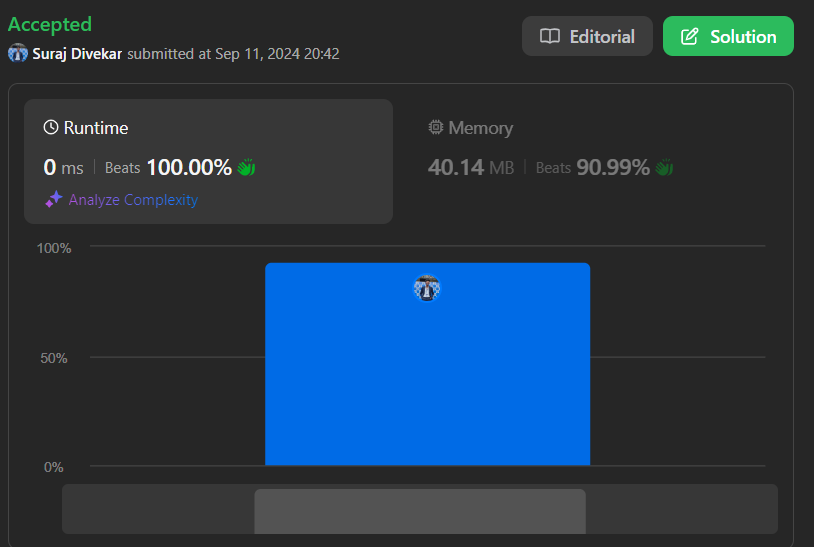Viewport: 814px width, 547px height.
Task: Click the sparkle icon before Analyze Complexity
Action: click(x=54, y=200)
